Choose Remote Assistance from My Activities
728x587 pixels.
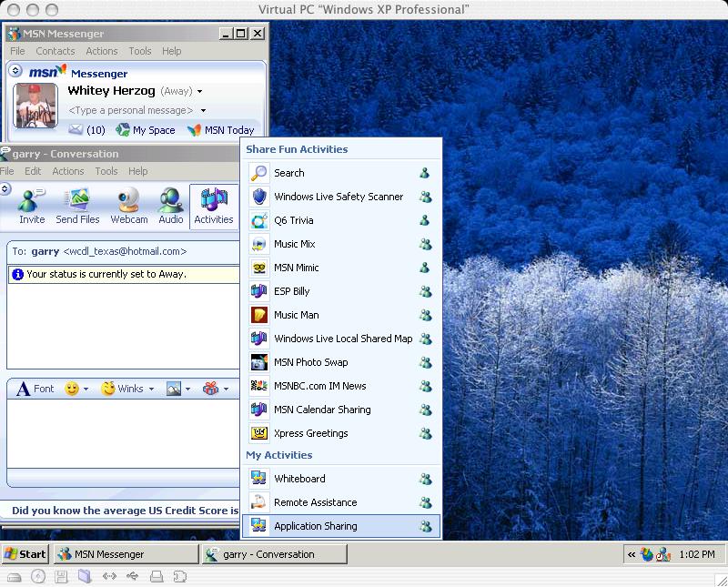pos(341,502)
